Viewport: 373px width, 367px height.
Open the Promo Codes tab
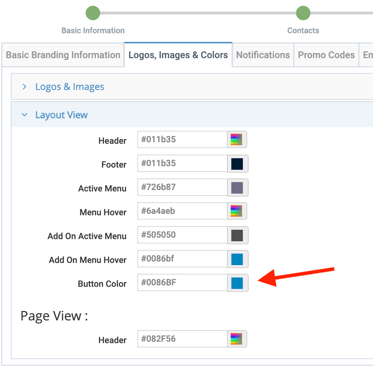coord(326,55)
